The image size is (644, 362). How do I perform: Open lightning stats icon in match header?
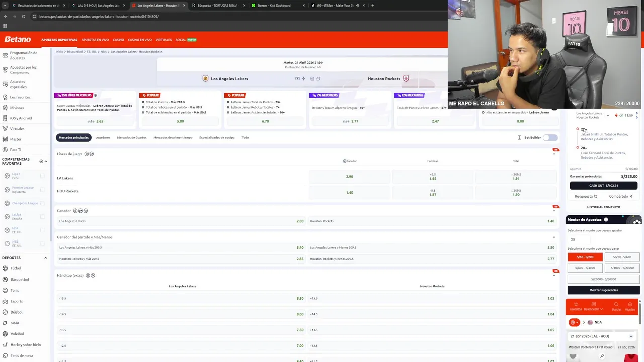[x=303, y=79]
